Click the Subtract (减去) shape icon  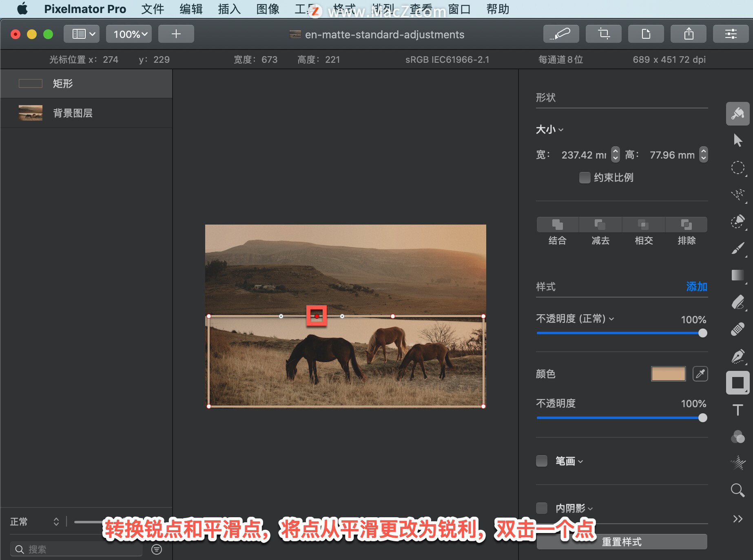click(x=600, y=225)
